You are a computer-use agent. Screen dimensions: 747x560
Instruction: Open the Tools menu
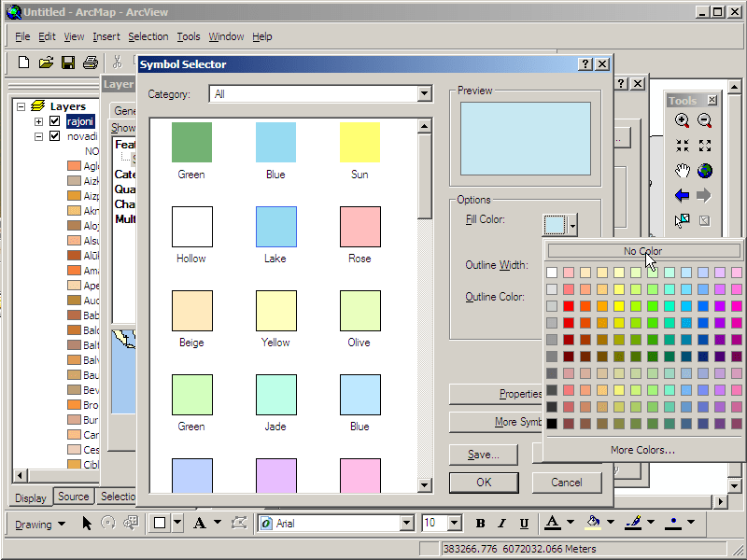[x=189, y=36]
